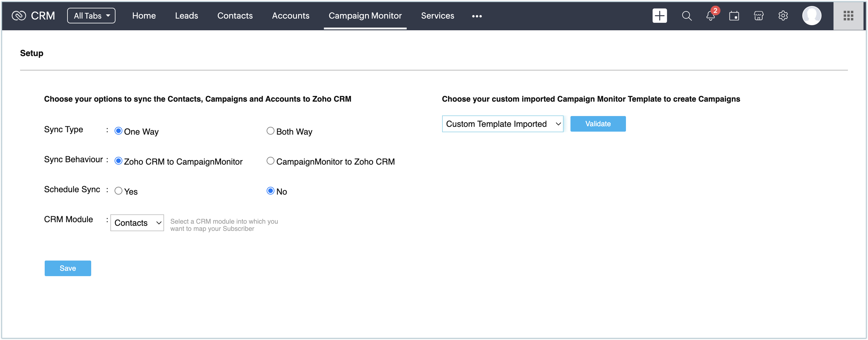
Task: Open the apps grid icon
Action: pyautogui.click(x=848, y=16)
